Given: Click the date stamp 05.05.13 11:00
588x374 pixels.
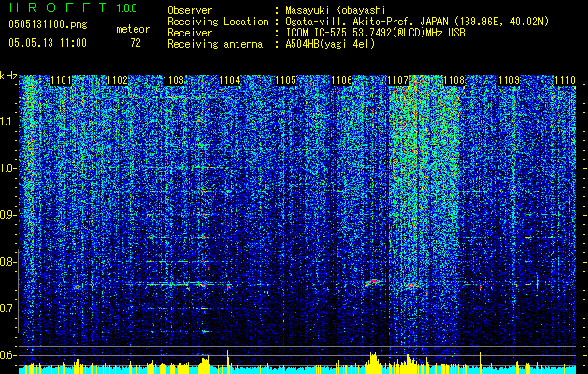Looking at the screenshot, I should click(48, 43).
